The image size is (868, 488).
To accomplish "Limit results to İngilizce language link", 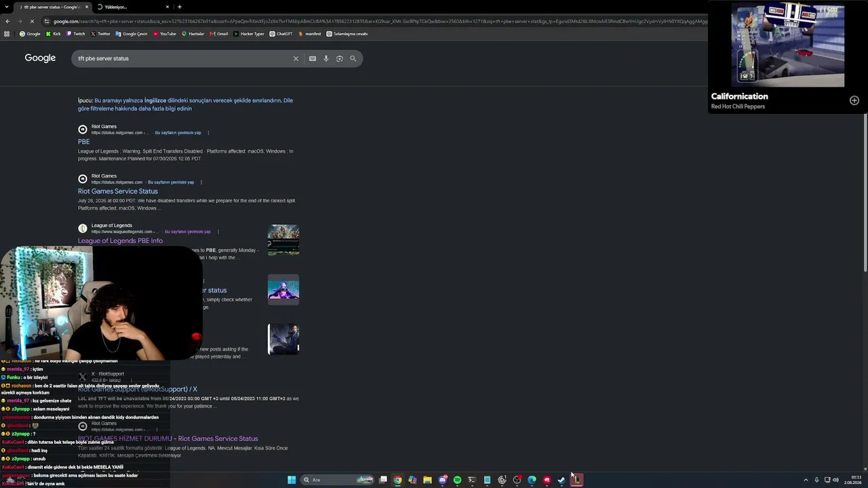I will point(155,100).
